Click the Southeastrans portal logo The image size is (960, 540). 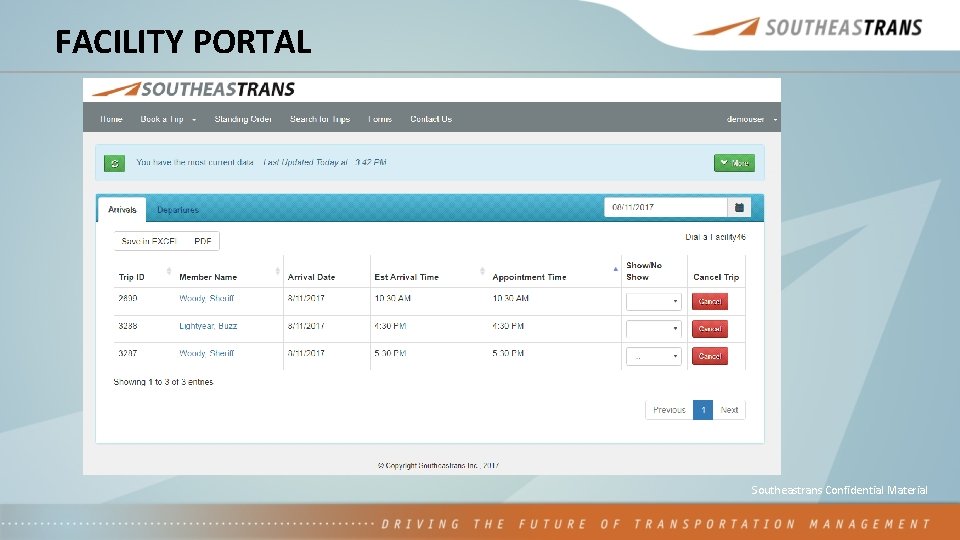pos(193,89)
